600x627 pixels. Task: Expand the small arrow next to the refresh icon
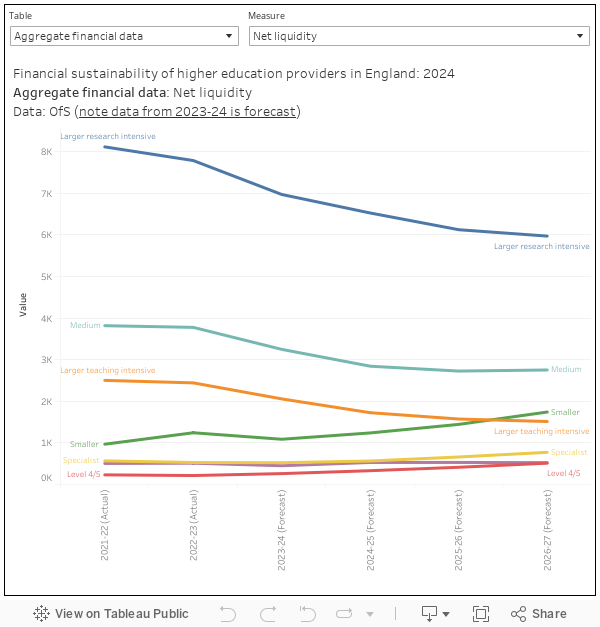click(x=370, y=614)
